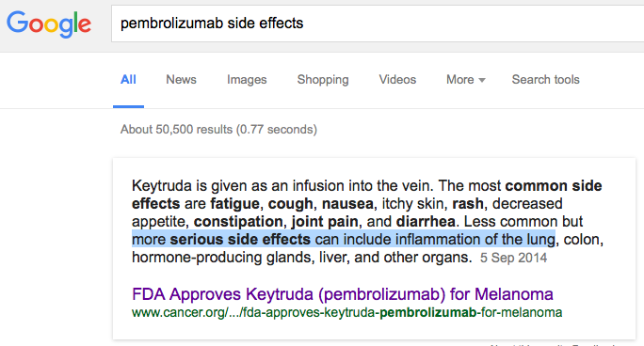The width and height of the screenshot is (644, 346).
Task: Click the www.cancer.org green URL
Action: [347, 313]
